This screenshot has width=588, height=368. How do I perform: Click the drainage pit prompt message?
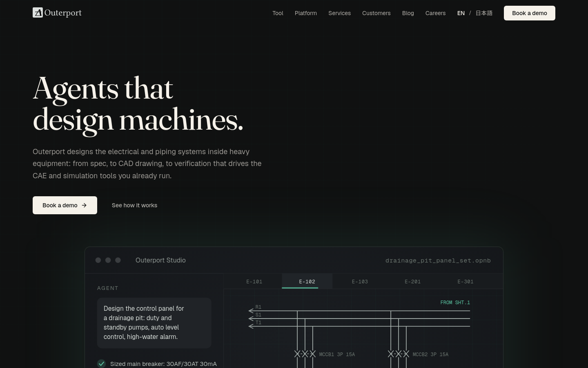154,323
